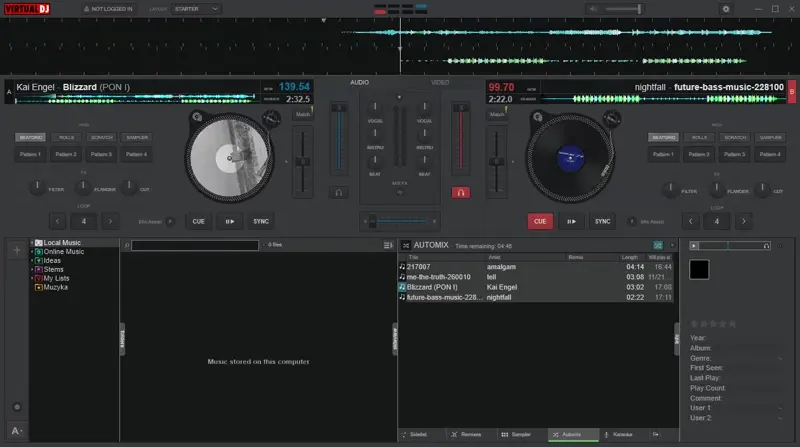Toggle Mix Assist on deck A

click(x=170, y=221)
